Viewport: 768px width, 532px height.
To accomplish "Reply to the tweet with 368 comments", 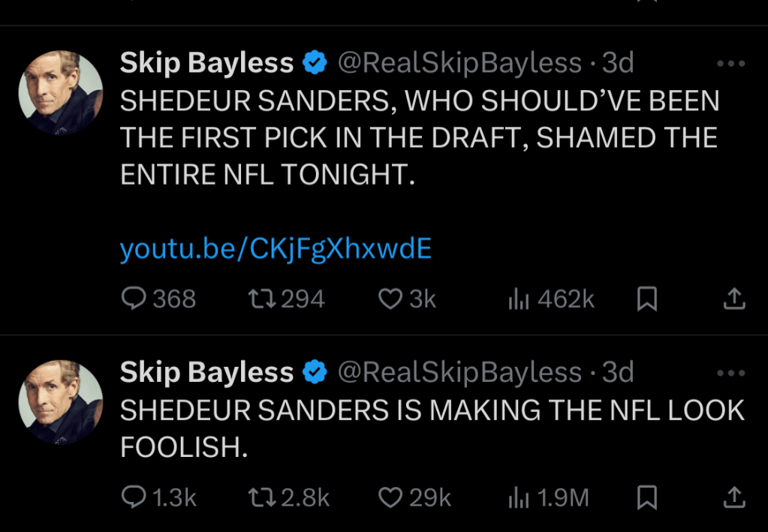I will pyautogui.click(x=134, y=299).
